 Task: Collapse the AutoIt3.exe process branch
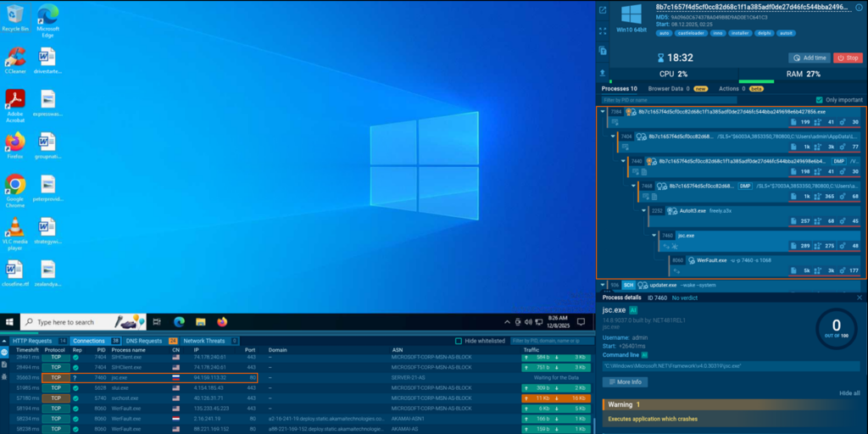click(x=643, y=210)
